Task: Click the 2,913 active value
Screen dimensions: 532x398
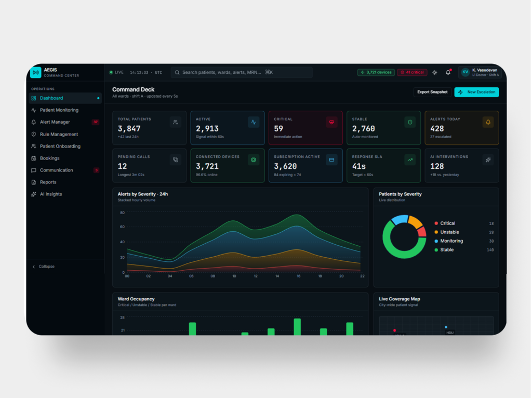Action: tap(207, 129)
